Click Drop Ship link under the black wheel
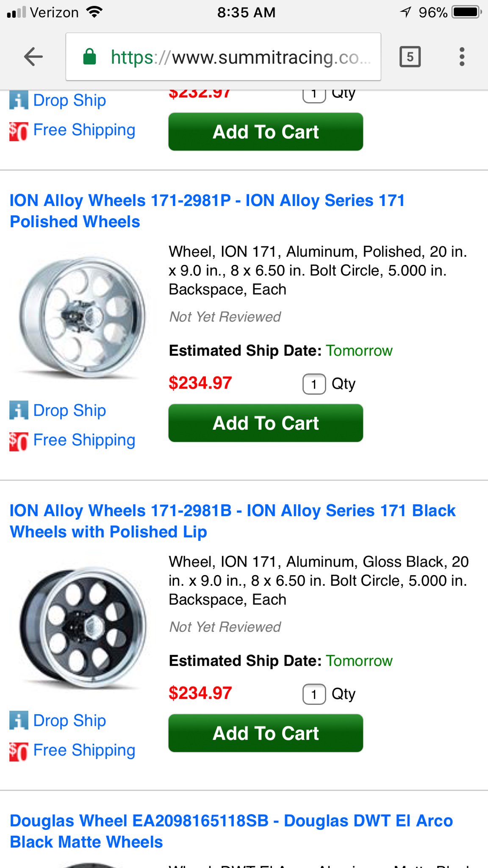Screen dimensions: 488x868 tap(69, 721)
